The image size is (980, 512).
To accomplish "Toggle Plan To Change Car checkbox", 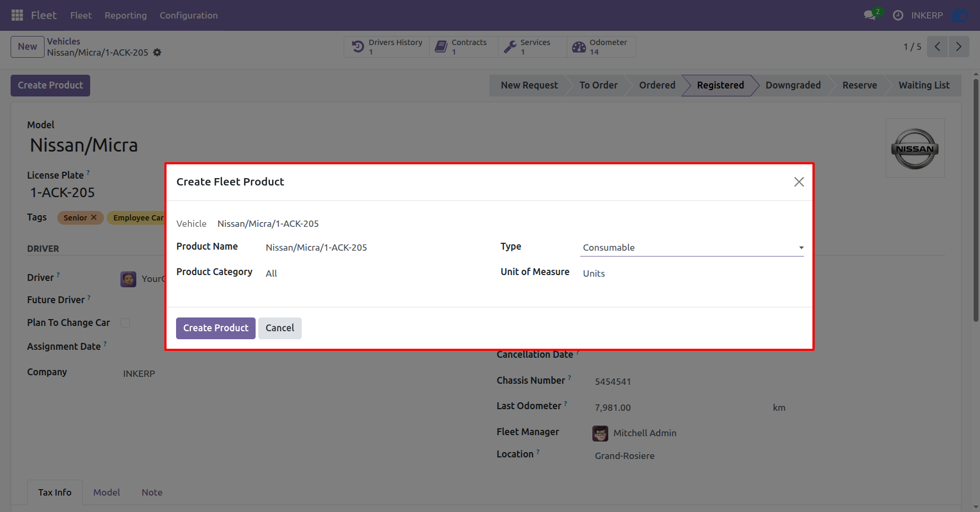I will point(125,323).
